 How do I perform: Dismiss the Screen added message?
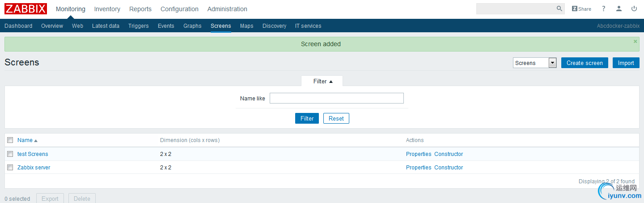[x=635, y=41]
